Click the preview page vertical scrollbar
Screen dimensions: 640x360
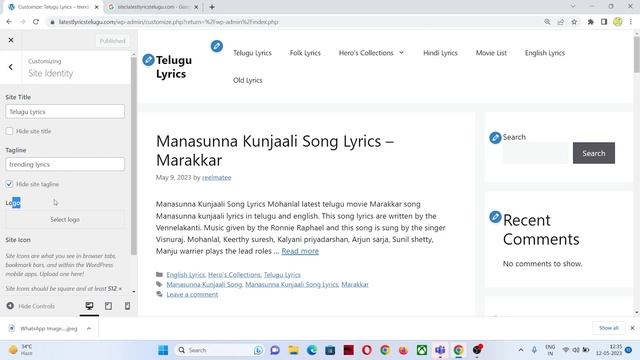[x=636, y=55]
